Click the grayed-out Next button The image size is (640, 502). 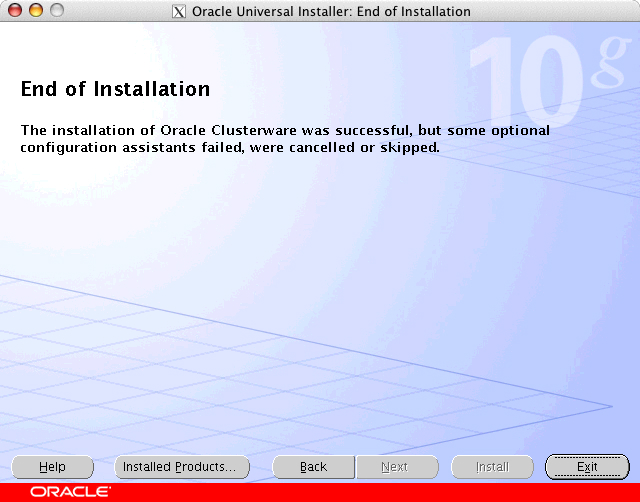(x=395, y=467)
